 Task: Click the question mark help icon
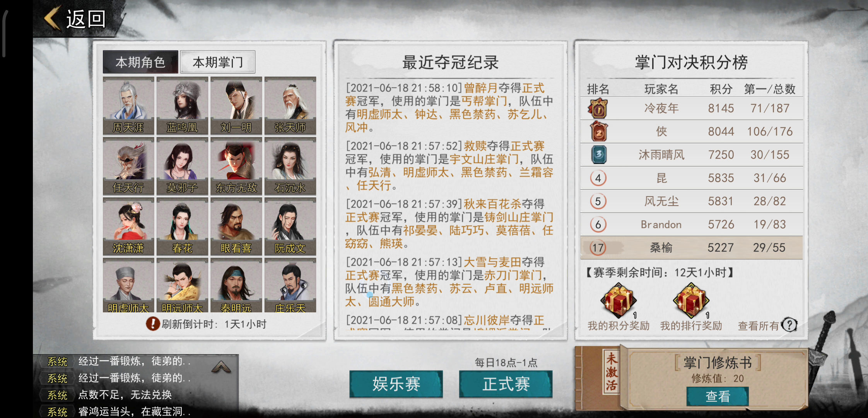(x=789, y=325)
